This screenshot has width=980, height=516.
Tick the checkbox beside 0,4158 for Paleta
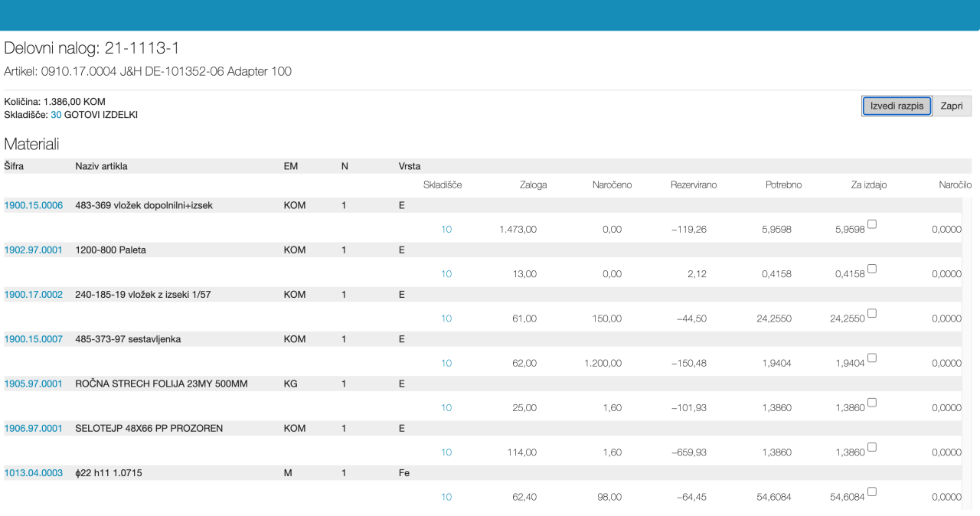point(872,269)
